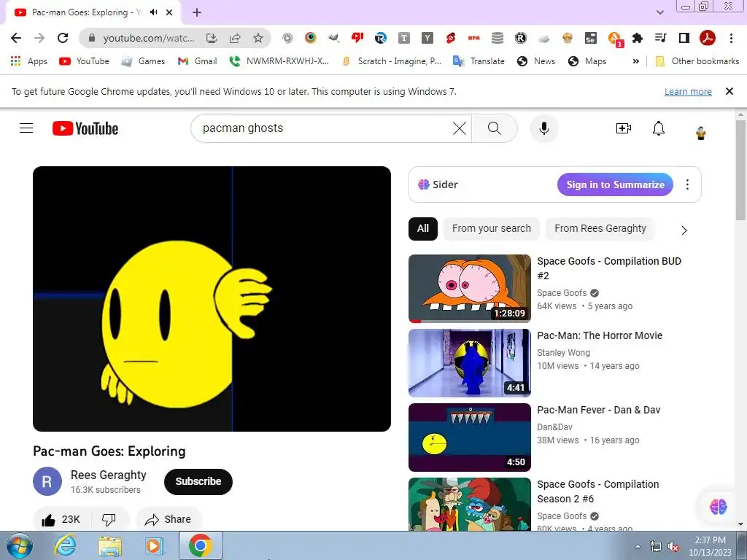Open Games bookmark
The height and width of the screenshot is (560, 747).
click(143, 61)
